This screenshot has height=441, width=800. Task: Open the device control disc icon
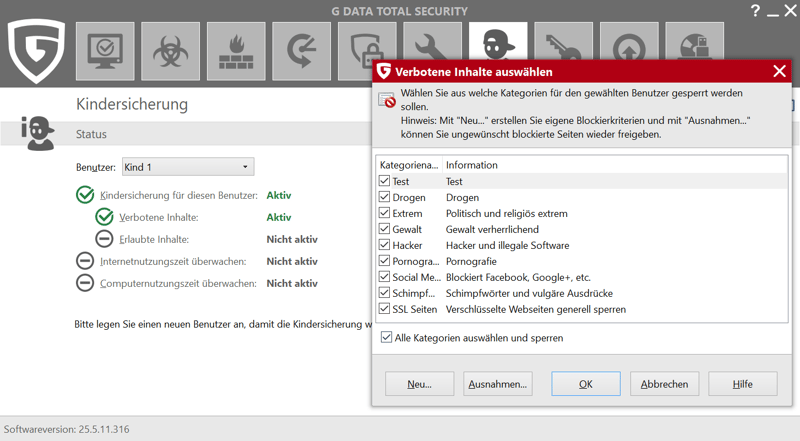pos(694,42)
